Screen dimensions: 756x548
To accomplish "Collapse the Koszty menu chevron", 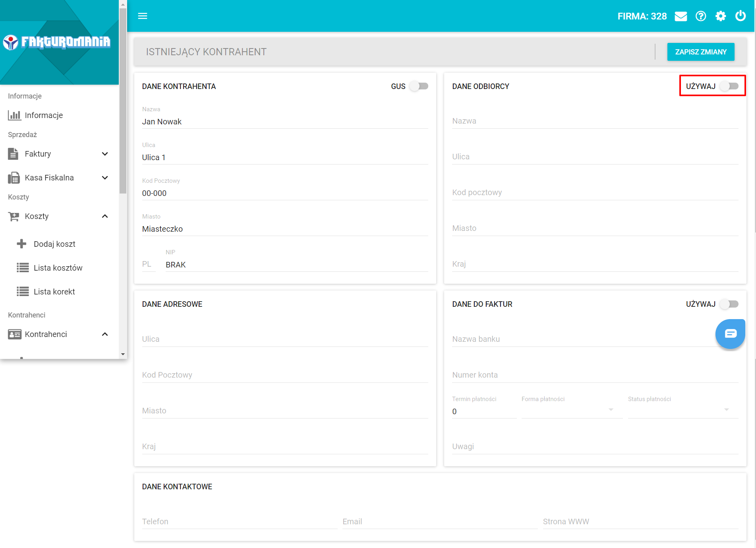I will click(105, 216).
